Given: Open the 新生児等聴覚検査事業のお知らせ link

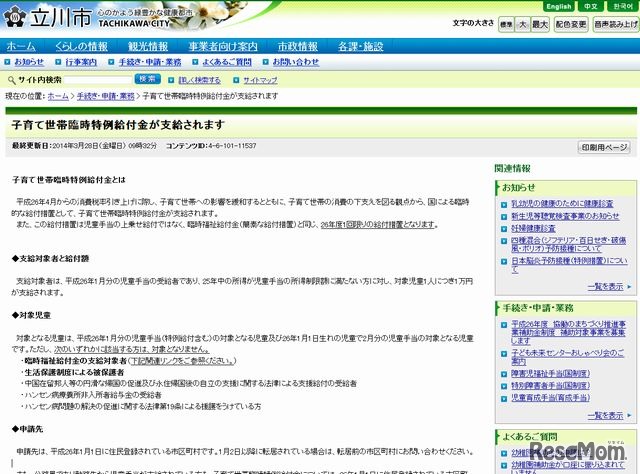Looking at the screenshot, I should pos(565,216).
